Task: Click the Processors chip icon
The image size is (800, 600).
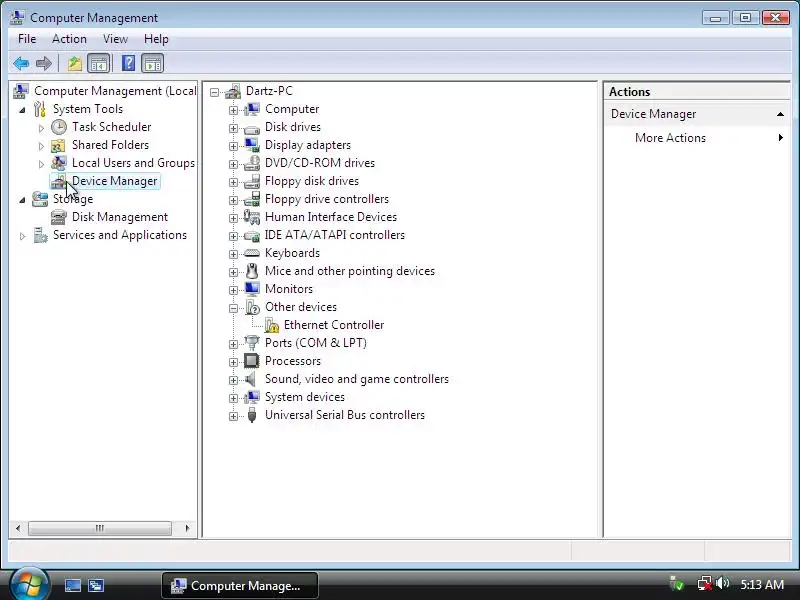Action: coord(252,361)
